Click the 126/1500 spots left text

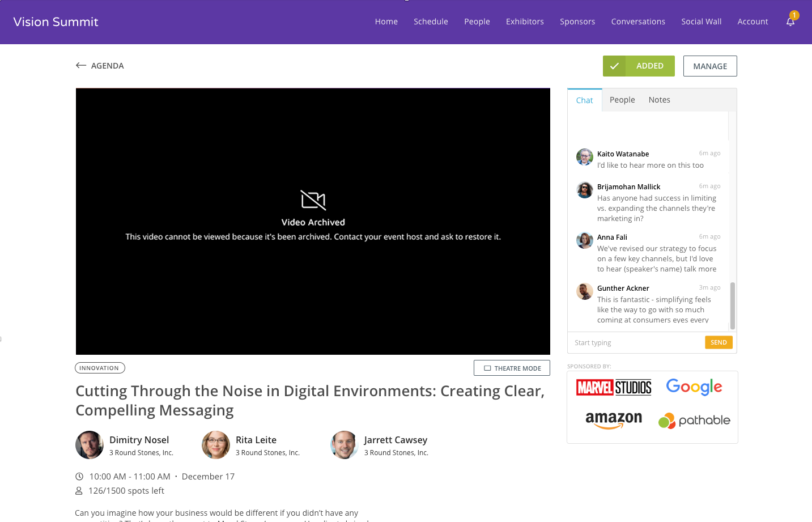[126, 491]
